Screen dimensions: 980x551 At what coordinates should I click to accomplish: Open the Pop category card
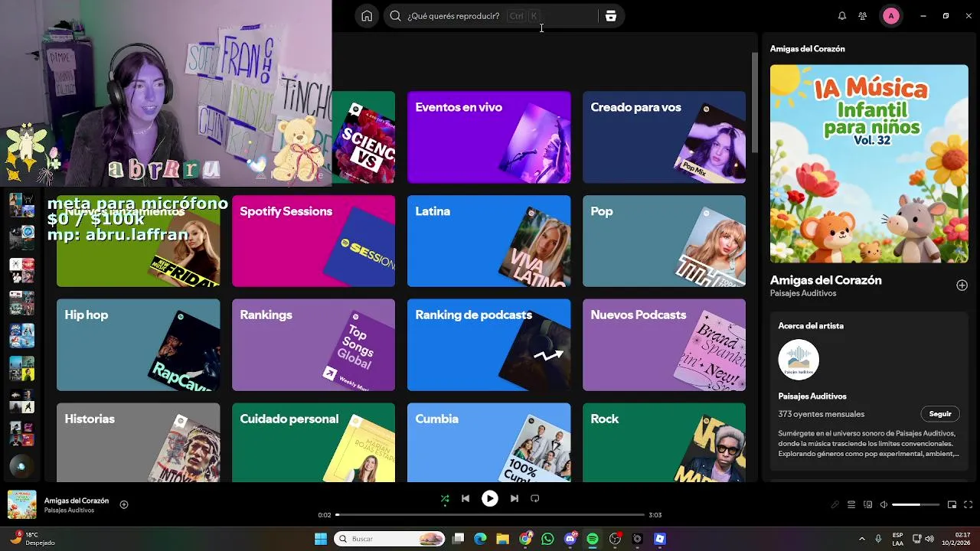[x=664, y=241]
